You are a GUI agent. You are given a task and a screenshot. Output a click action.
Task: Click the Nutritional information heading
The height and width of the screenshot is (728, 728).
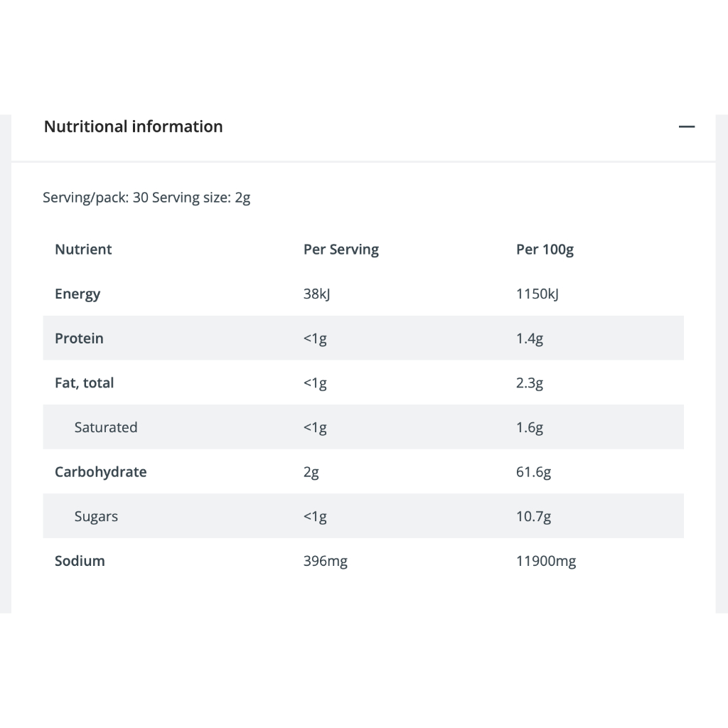[134, 127]
